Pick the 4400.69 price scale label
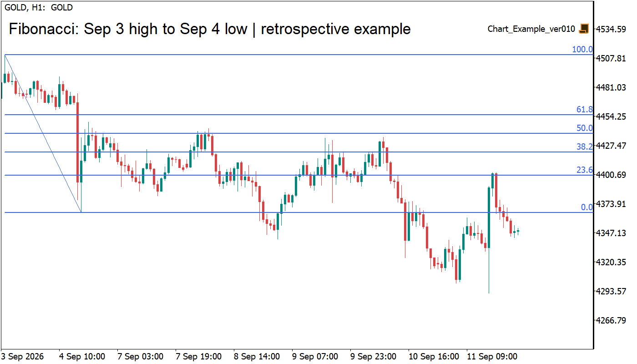Viewport: 637px width, 364px height. click(612, 175)
